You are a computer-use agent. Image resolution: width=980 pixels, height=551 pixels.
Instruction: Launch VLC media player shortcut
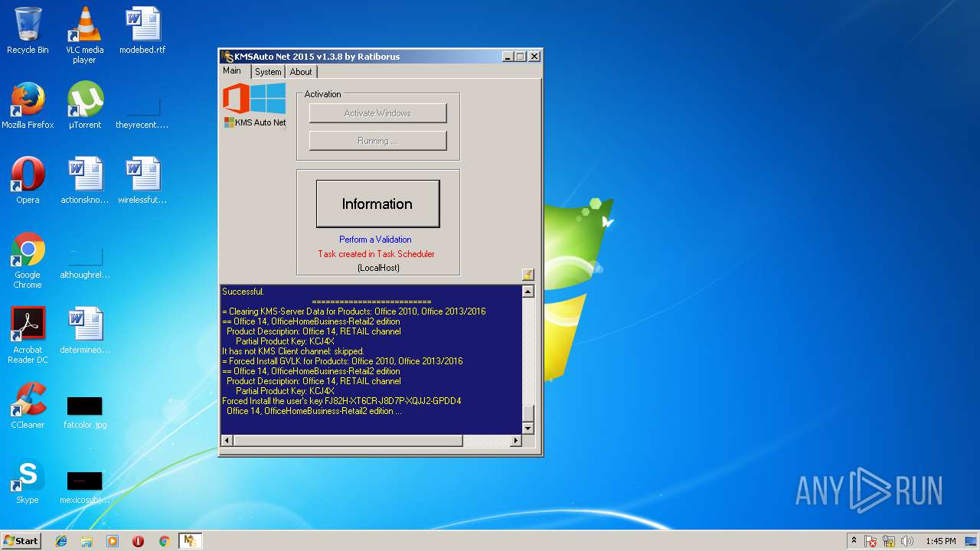pyautogui.click(x=85, y=34)
